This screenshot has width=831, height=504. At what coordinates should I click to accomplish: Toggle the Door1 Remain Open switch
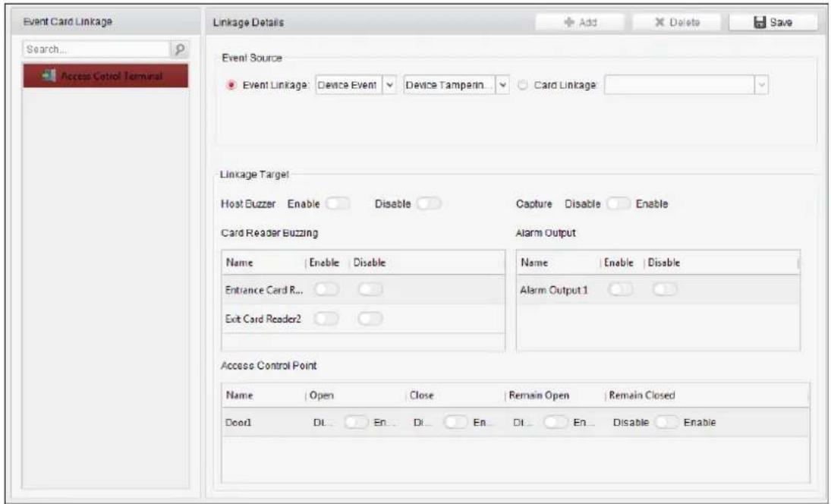click(556, 422)
